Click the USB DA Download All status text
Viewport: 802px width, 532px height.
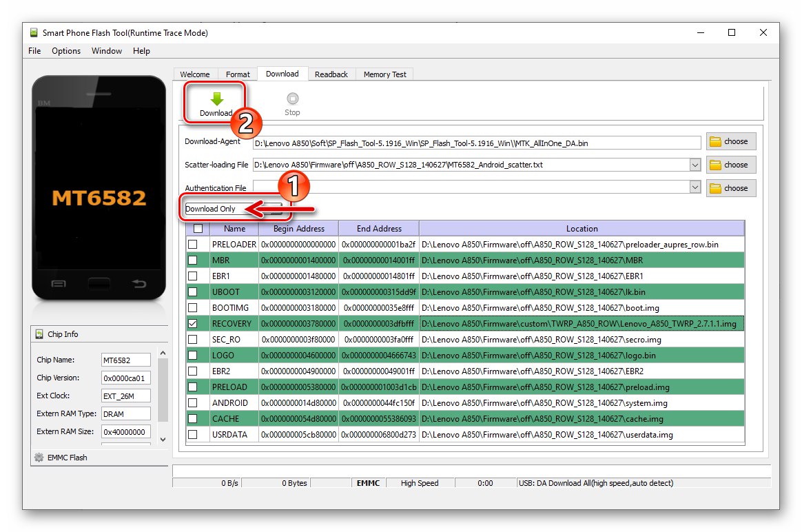pyautogui.click(x=596, y=483)
